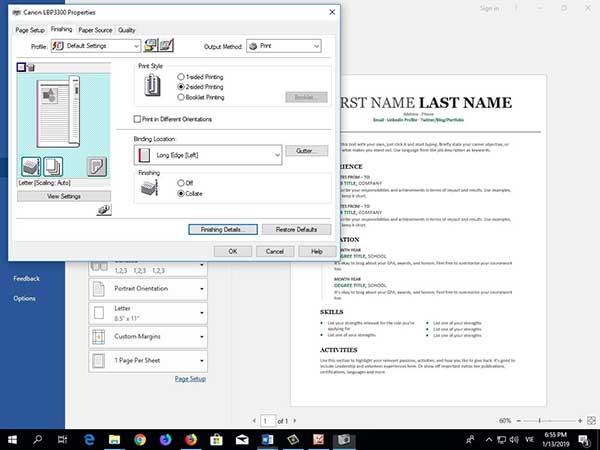Click Feedback in Word's sidebar
The image size is (600, 450).
pos(26,279)
